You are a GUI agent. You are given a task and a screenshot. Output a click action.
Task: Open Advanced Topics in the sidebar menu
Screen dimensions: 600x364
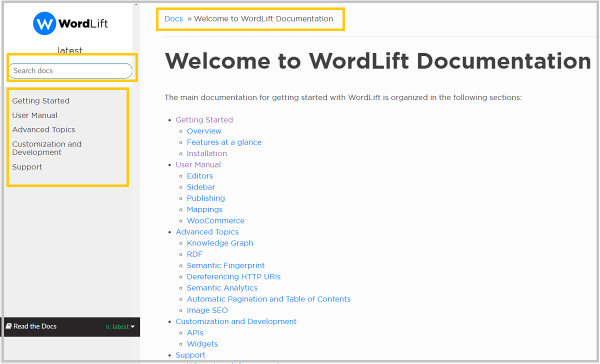(44, 129)
